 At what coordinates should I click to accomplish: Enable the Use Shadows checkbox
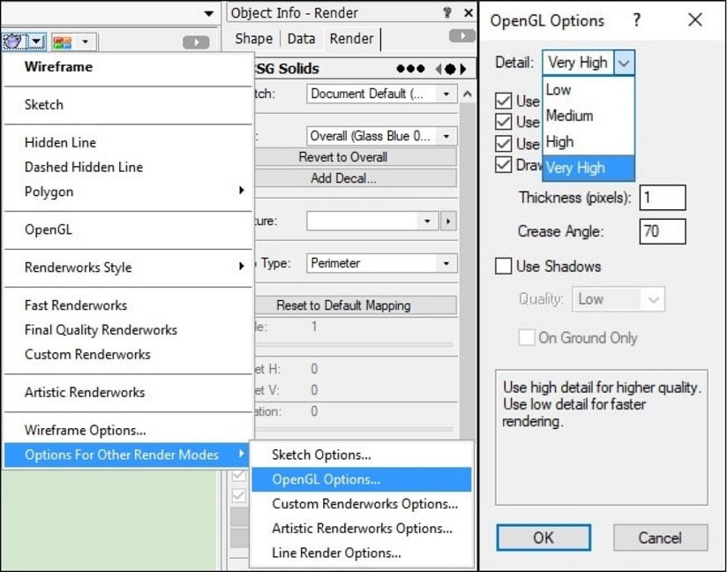tap(504, 266)
